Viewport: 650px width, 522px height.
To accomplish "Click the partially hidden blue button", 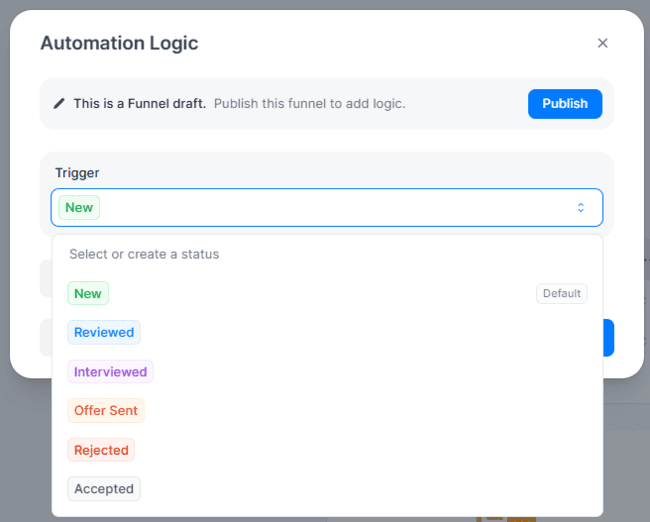I will (608, 337).
